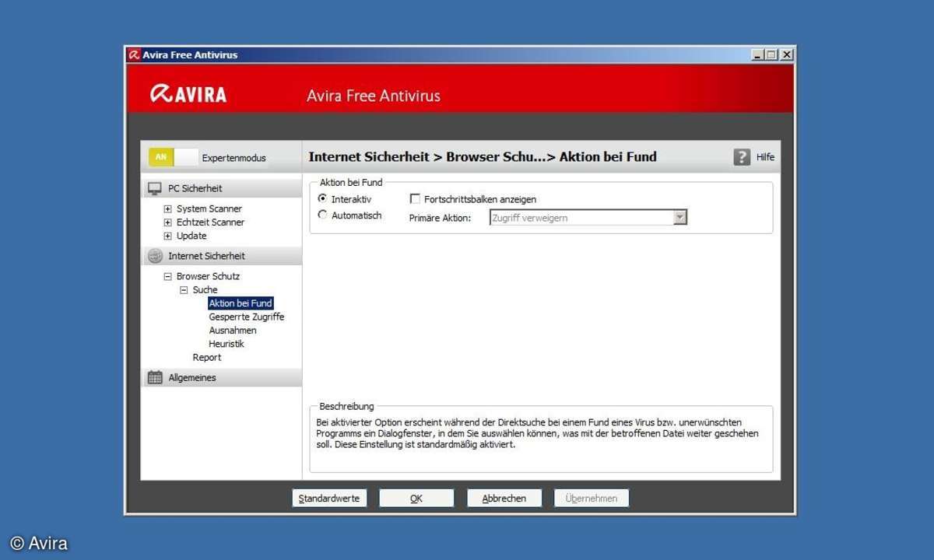Image resolution: width=934 pixels, height=560 pixels.
Task: Select Browser Schutz in the tree
Action: (x=208, y=276)
